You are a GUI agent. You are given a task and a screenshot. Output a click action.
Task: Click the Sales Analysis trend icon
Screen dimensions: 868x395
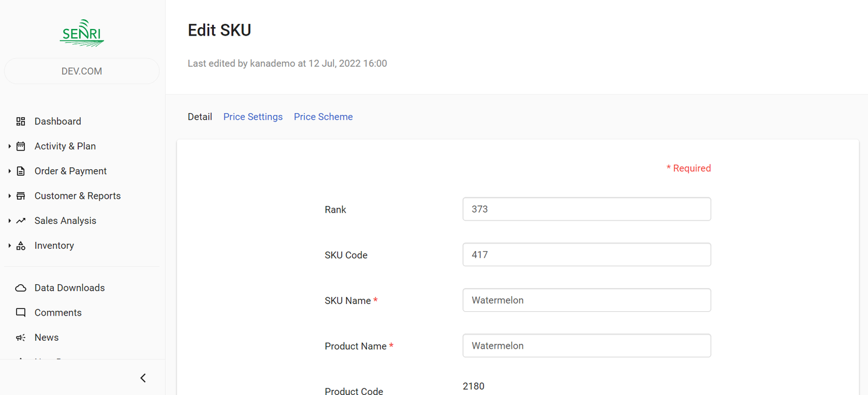(x=20, y=221)
